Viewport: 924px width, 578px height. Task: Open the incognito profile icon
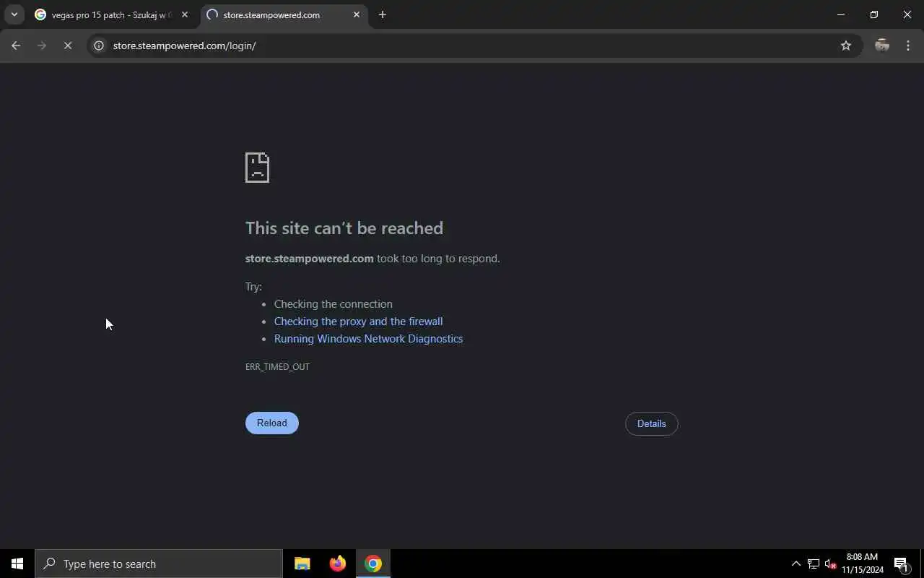click(x=881, y=46)
